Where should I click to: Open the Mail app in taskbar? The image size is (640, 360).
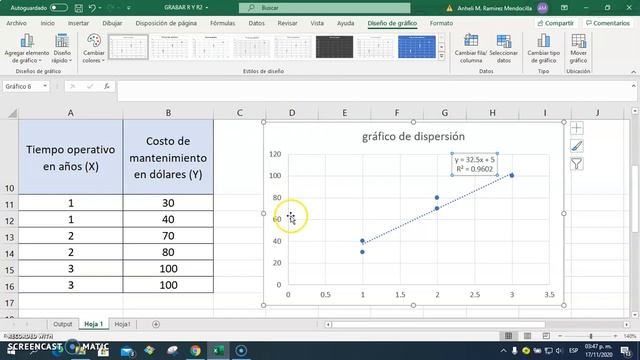coord(127,351)
